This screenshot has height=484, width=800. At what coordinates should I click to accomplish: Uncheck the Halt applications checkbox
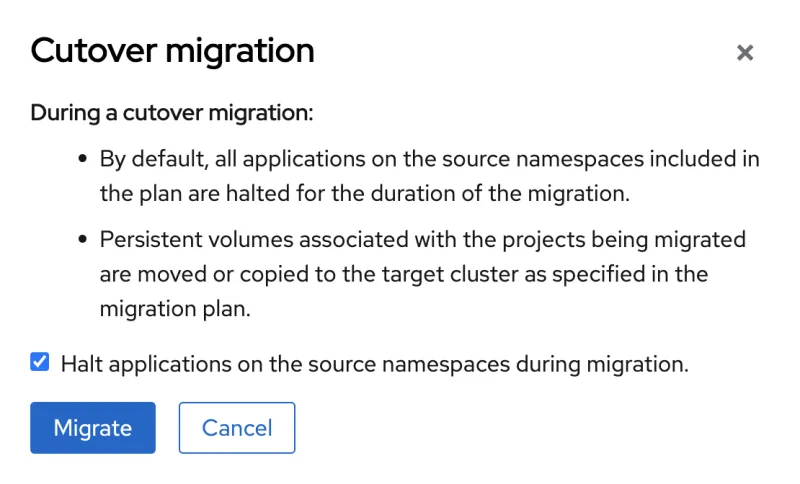(x=40, y=362)
